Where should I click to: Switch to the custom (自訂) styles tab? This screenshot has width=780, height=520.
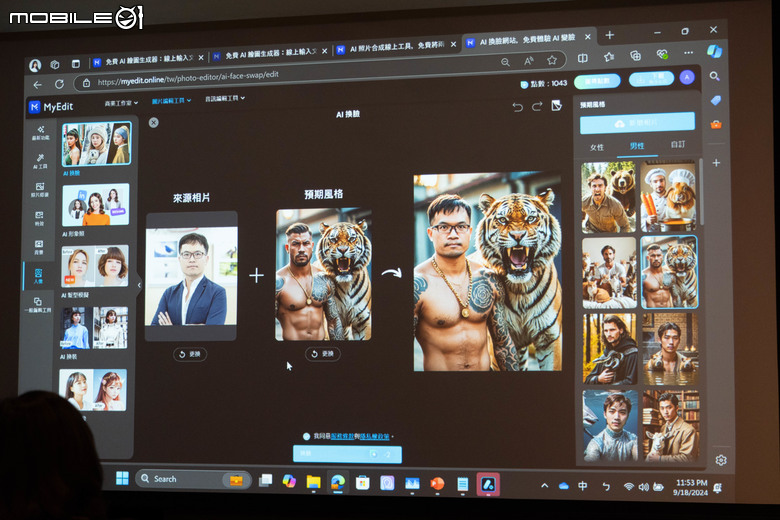pyautogui.click(x=678, y=144)
